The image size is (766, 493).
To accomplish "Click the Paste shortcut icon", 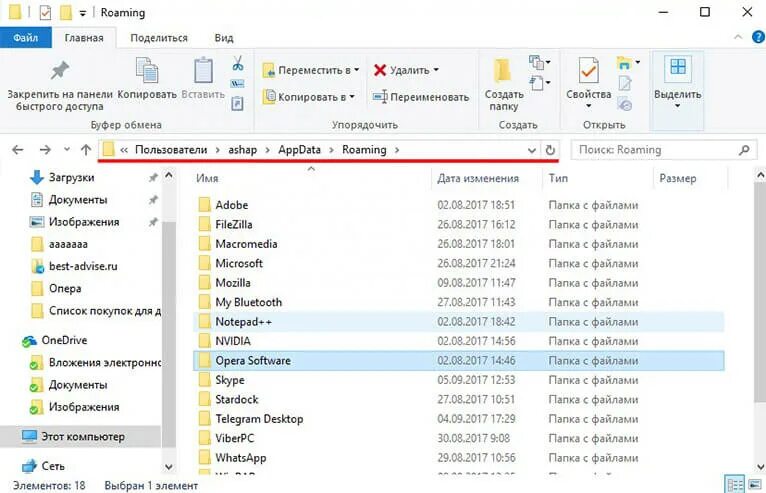I will point(237,103).
